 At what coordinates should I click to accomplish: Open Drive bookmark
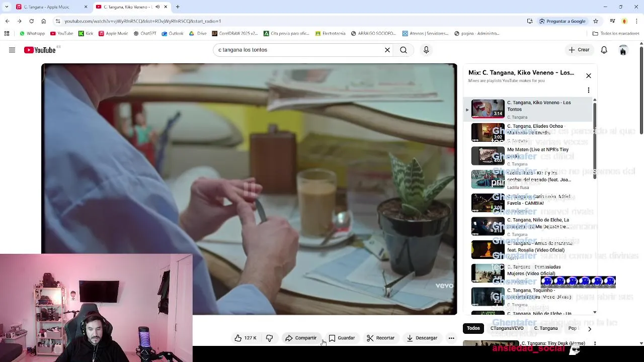(198, 34)
